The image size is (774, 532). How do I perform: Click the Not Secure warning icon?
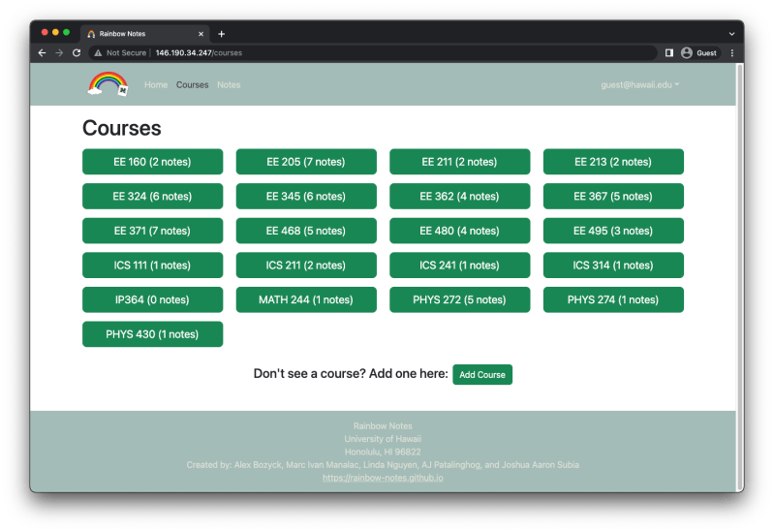click(98, 53)
